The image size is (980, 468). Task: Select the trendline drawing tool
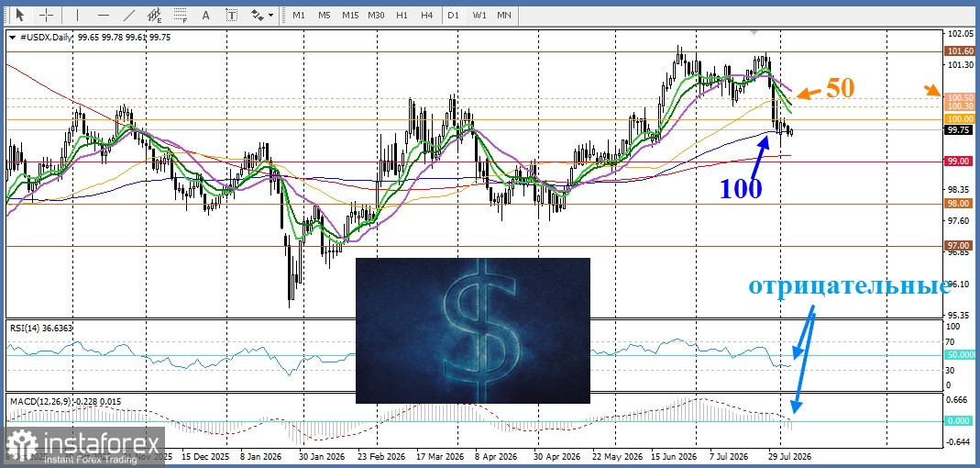point(129,15)
